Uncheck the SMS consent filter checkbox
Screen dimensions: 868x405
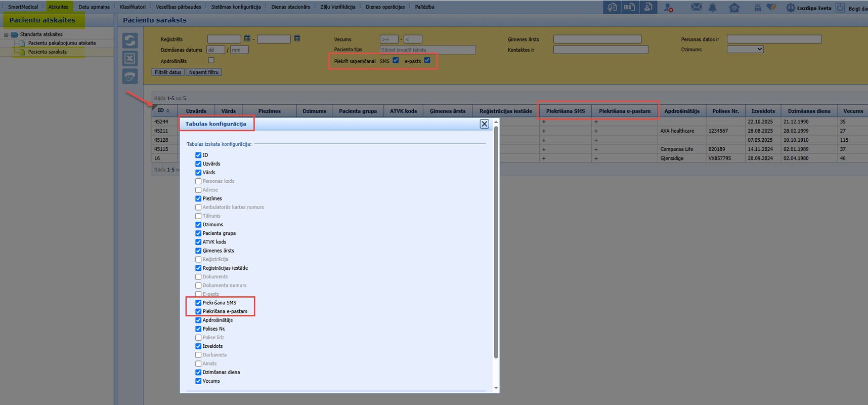coord(396,60)
